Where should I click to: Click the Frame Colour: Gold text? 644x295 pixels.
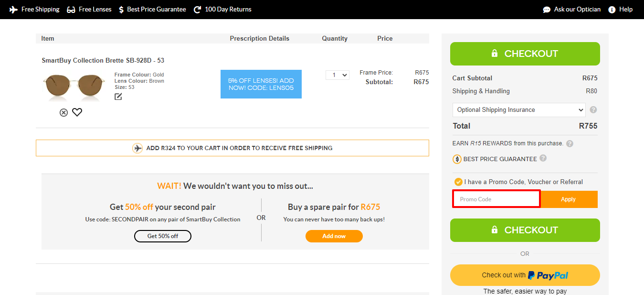(139, 75)
